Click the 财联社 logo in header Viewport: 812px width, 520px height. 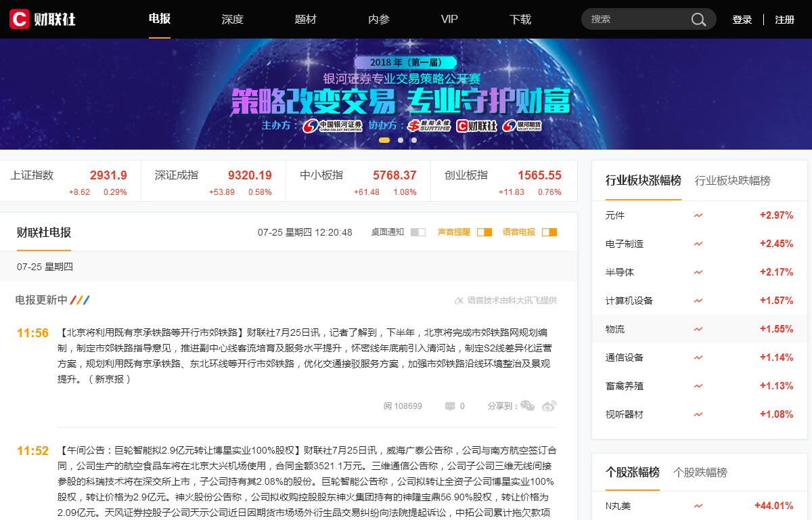pyautogui.click(x=43, y=19)
